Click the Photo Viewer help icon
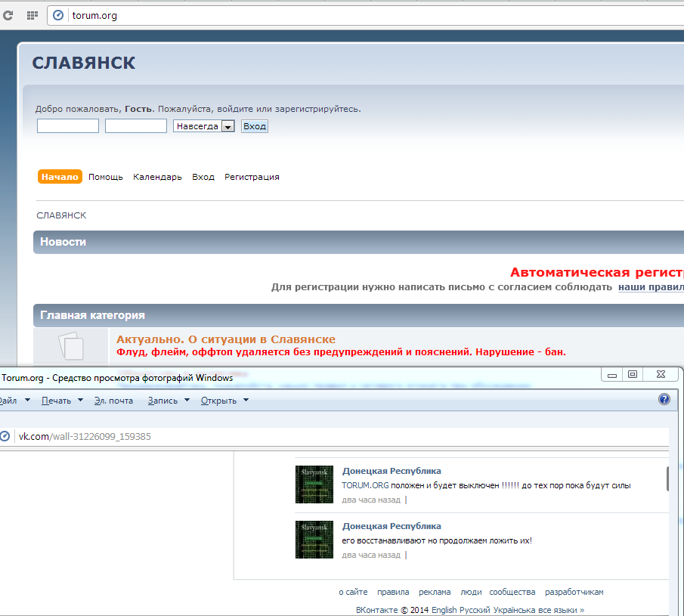The height and width of the screenshot is (616, 684). point(664,400)
